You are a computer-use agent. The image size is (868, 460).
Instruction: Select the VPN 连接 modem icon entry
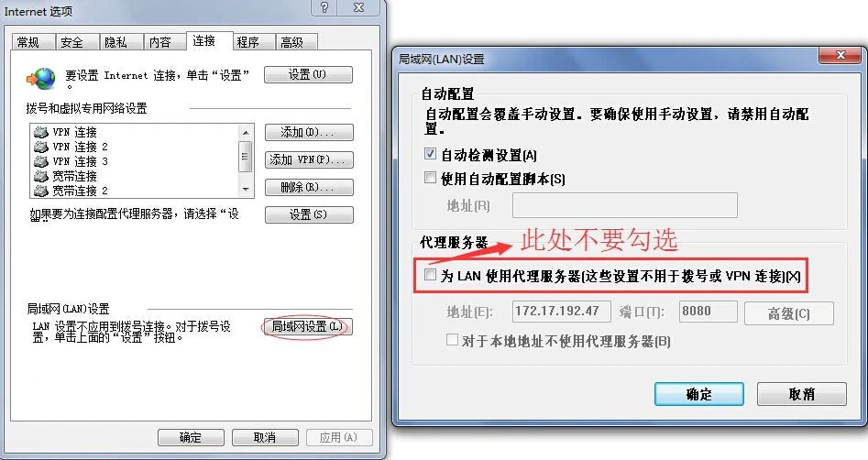[41, 132]
